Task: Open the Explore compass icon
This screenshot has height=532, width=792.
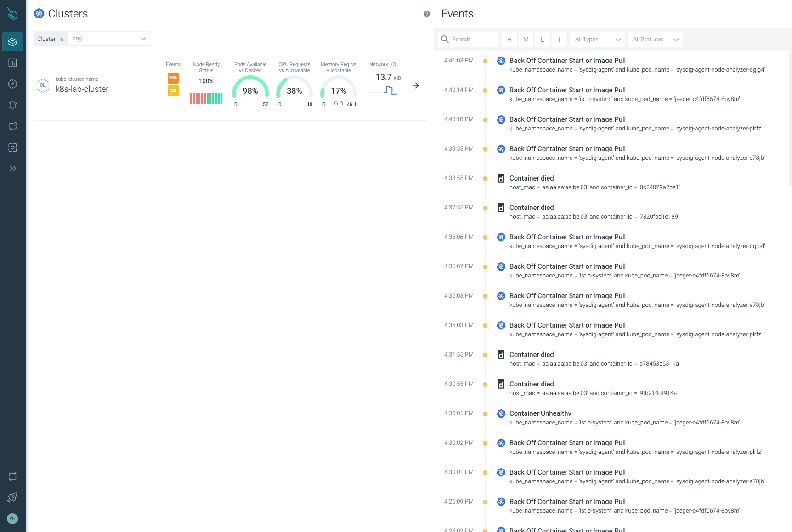Action: coord(12,84)
